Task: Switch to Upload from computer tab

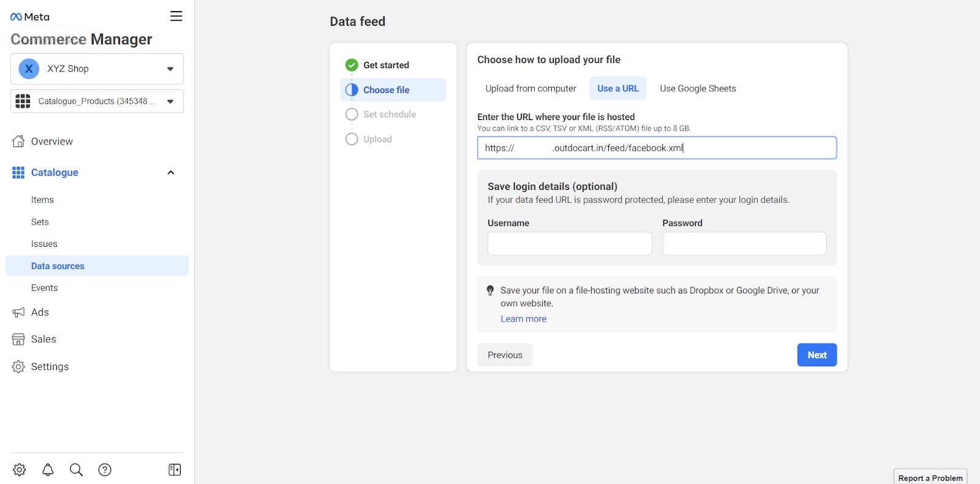Action: point(530,89)
